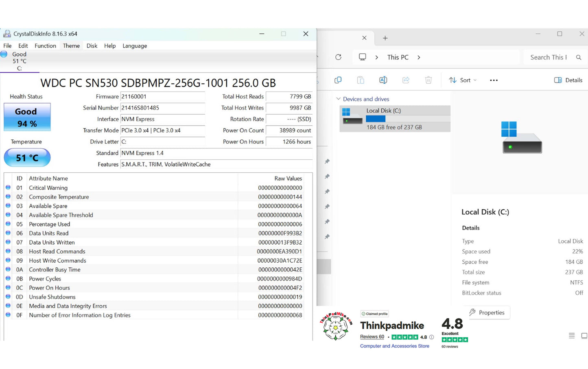Click the Drive Letter C: field

(x=163, y=142)
